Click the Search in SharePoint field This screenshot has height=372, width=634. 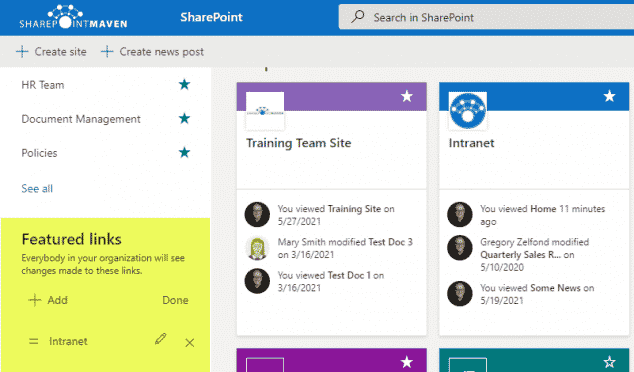click(x=486, y=17)
